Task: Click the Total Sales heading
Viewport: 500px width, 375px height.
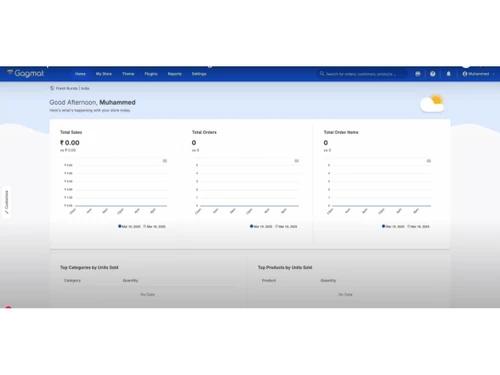Action: 71,132
